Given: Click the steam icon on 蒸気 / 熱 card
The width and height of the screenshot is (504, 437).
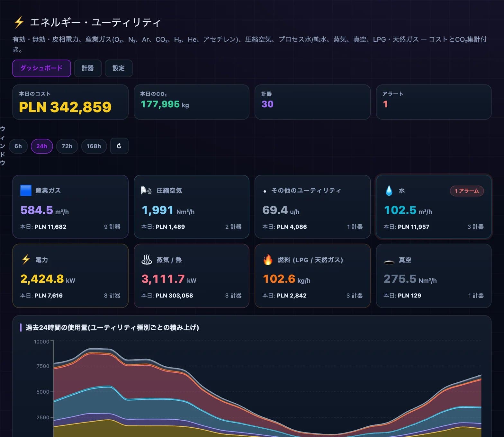Looking at the screenshot, I should pyautogui.click(x=147, y=260).
